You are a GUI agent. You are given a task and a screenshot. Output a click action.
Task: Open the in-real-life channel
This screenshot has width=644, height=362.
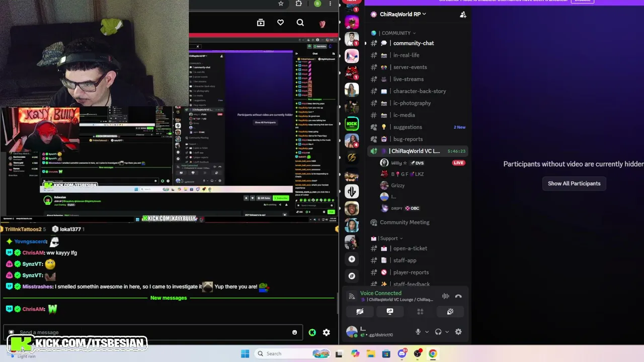tap(418, 55)
